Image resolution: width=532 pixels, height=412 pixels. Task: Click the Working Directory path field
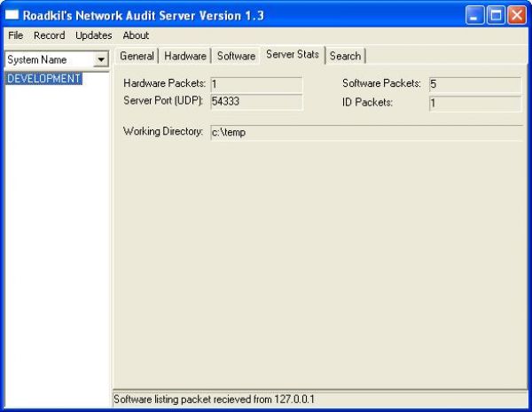pos(364,132)
